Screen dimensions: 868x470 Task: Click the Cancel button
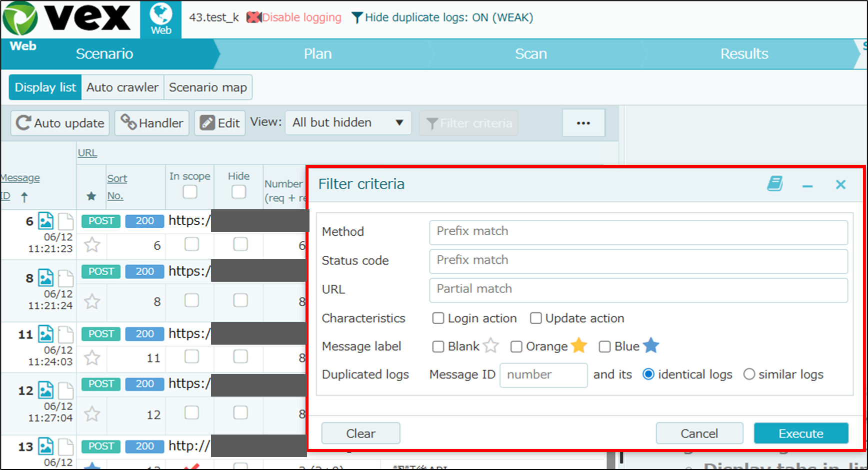(699, 434)
